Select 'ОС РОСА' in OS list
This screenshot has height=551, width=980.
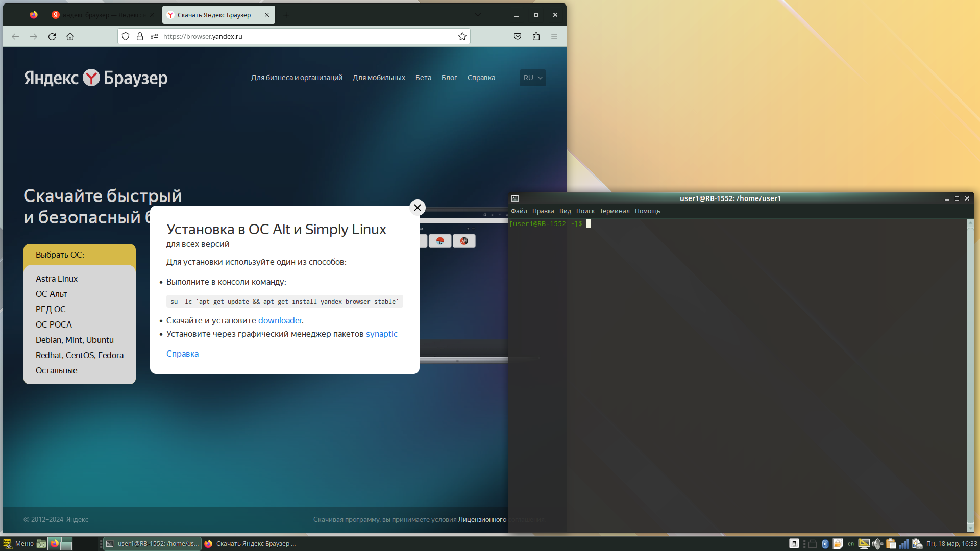pyautogui.click(x=54, y=324)
